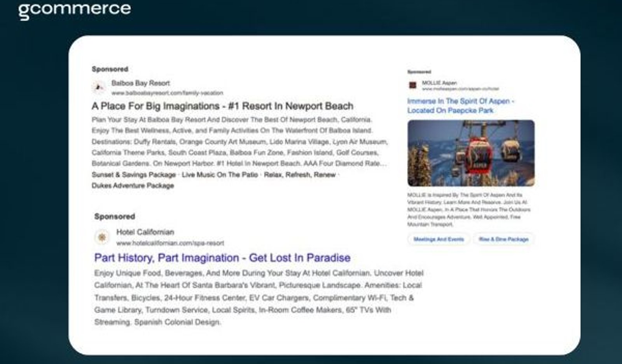Image resolution: width=622 pixels, height=364 pixels.
Task: Click the gcommerce logo
Action: point(75,10)
